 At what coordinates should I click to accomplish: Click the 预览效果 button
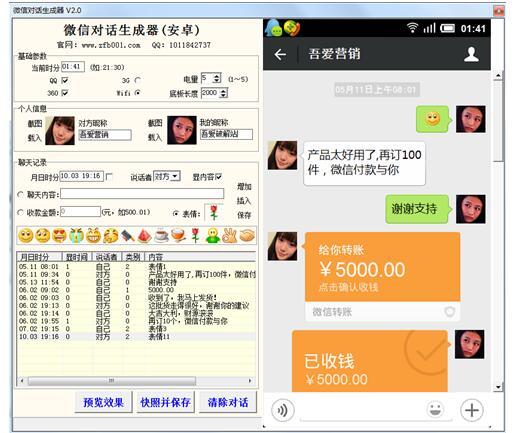click(x=103, y=402)
